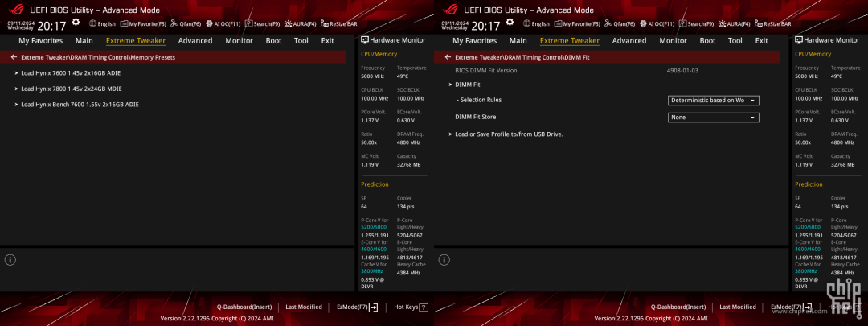Image resolution: width=868 pixels, height=326 pixels.
Task: Open Advanced tab in left screen
Action: click(195, 40)
